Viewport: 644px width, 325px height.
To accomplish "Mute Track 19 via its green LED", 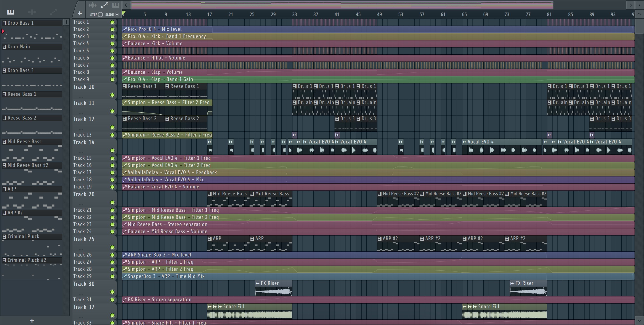I will click(x=112, y=187).
